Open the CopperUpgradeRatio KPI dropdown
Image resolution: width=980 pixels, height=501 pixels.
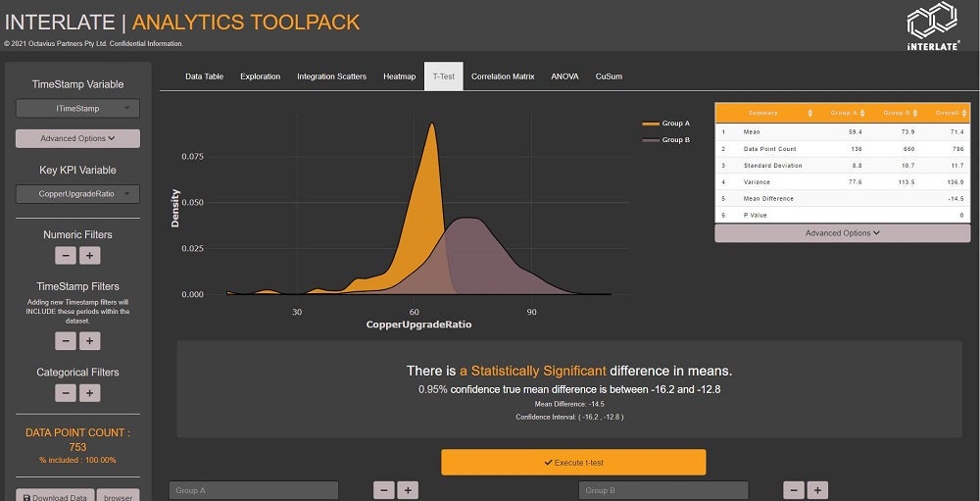click(x=77, y=194)
